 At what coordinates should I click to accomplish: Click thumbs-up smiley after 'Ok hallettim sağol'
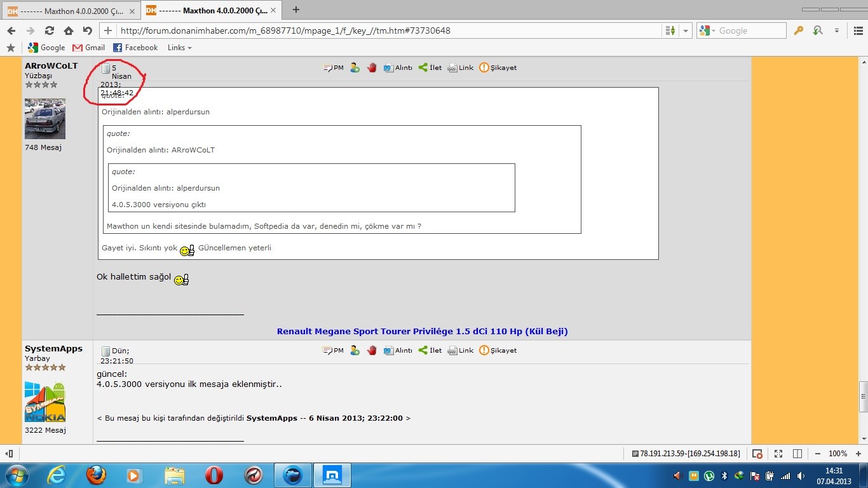click(182, 279)
